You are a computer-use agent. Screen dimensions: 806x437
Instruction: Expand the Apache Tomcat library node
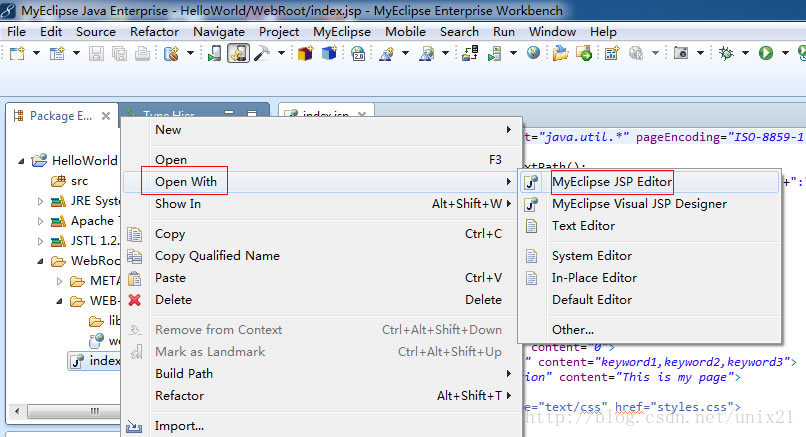point(40,222)
